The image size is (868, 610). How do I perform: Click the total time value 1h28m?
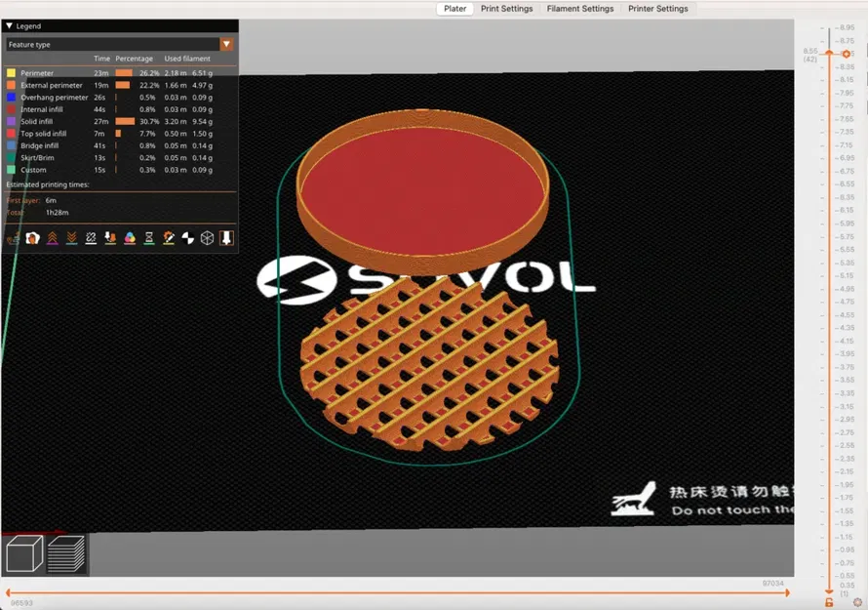tap(57, 213)
